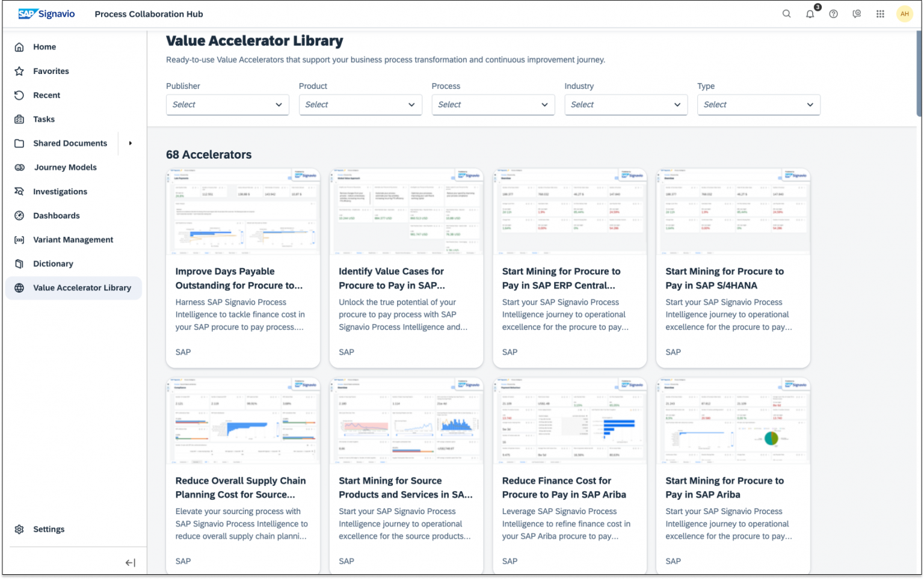This screenshot has width=924, height=579.
Task: Collapse the sidebar using arrow icon
Action: coord(130,563)
